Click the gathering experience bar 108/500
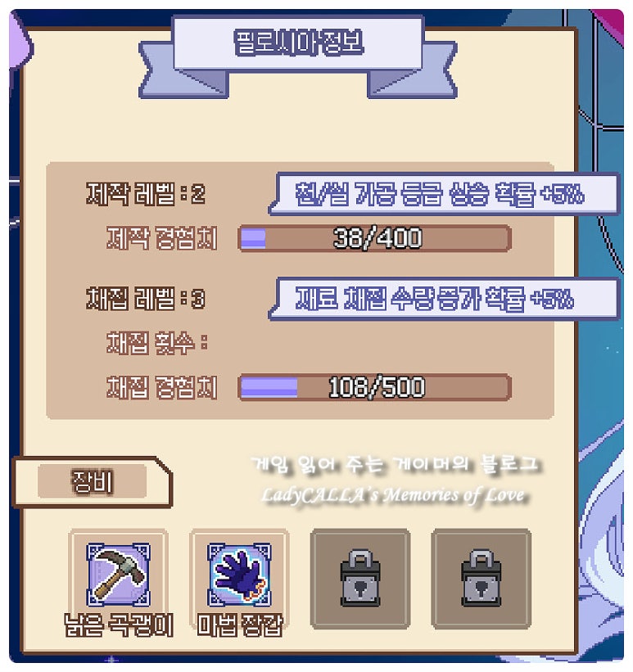 [374, 387]
